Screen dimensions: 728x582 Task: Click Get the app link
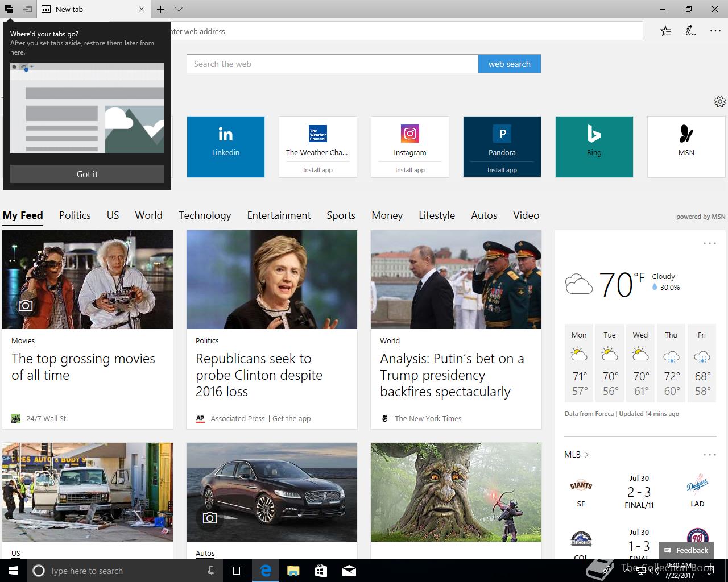pos(292,419)
